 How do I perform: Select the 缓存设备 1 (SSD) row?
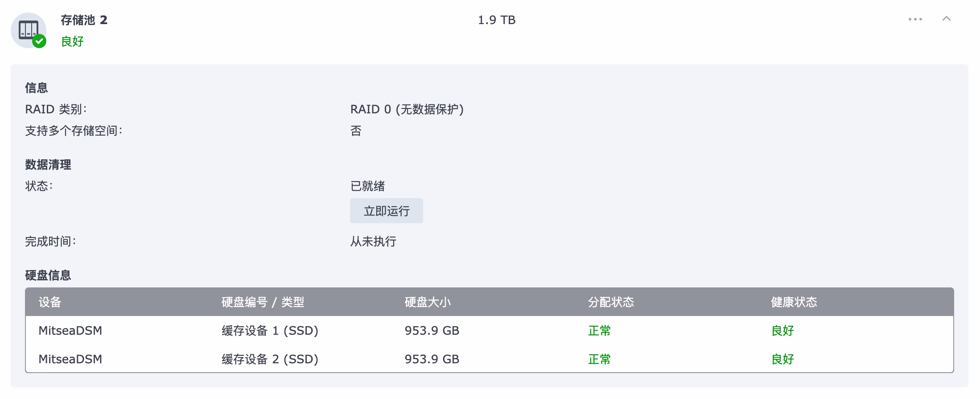point(270,331)
